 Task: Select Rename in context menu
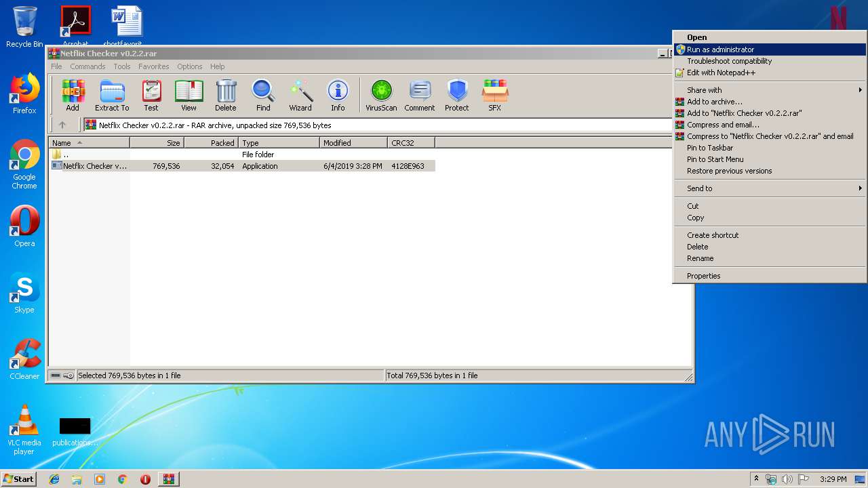pyautogui.click(x=770, y=258)
